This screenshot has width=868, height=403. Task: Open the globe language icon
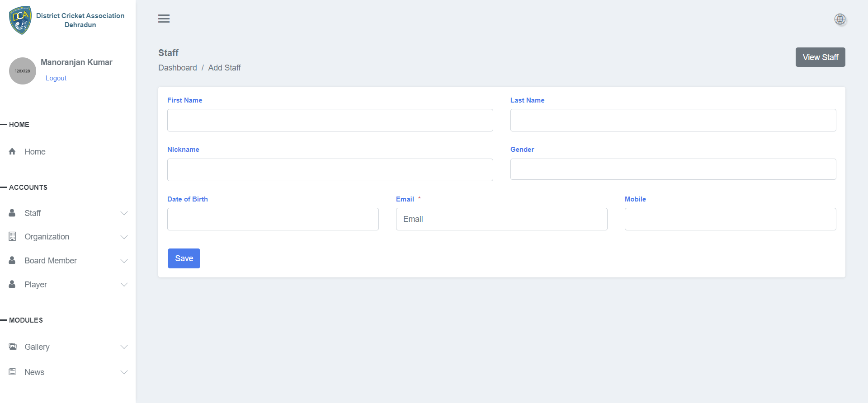coord(840,19)
